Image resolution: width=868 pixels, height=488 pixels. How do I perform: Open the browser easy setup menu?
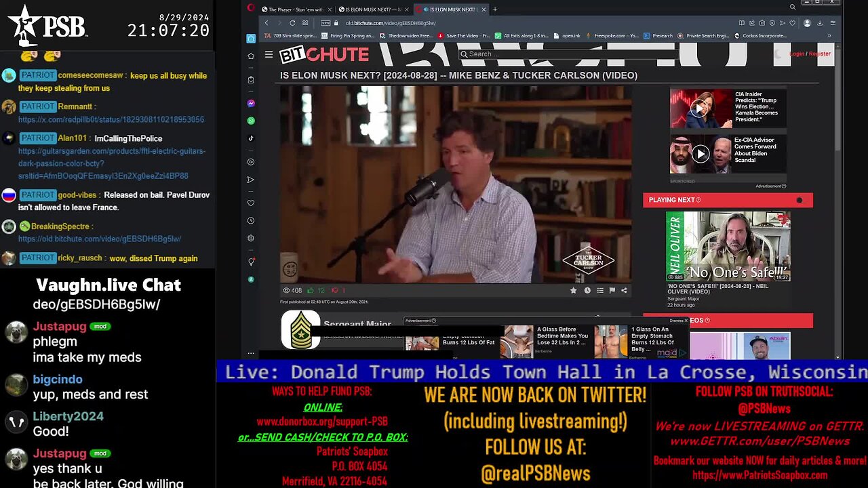(833, 23)
